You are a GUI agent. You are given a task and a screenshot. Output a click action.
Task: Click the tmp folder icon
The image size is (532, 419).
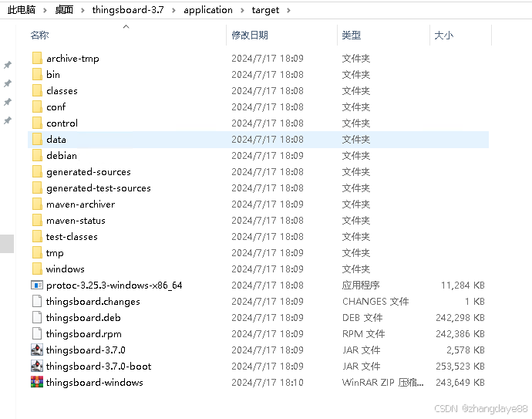point(37,252)
